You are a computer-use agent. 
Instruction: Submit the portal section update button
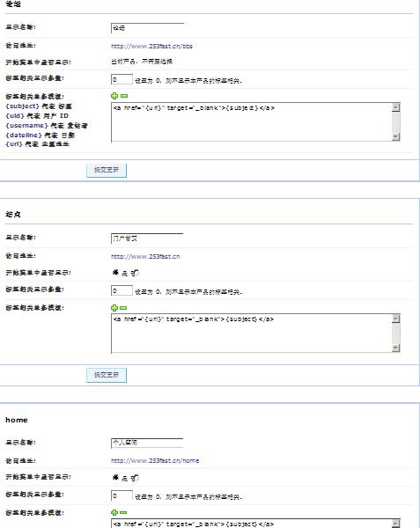coord(107,375)
